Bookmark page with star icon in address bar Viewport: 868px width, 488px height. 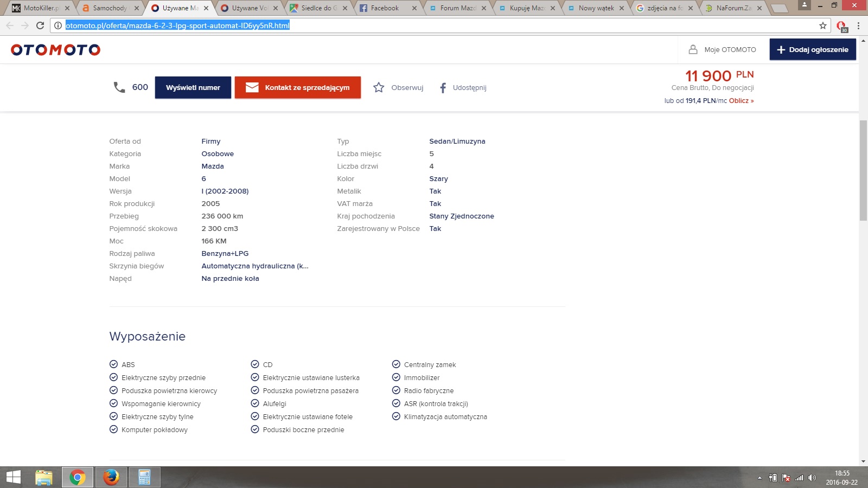822,25
